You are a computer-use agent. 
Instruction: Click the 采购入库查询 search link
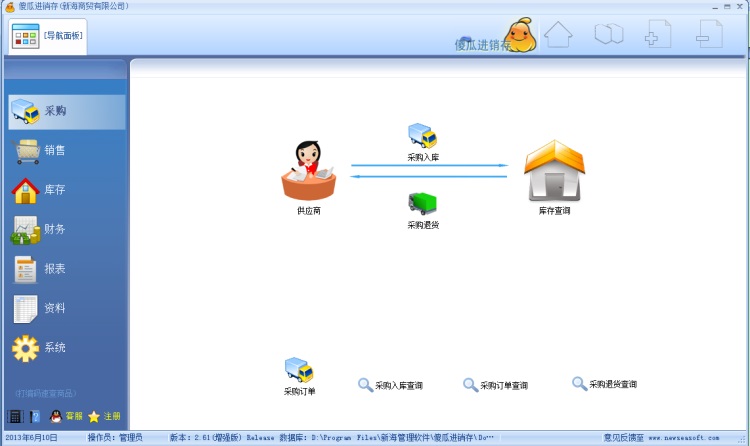(391, 385)
